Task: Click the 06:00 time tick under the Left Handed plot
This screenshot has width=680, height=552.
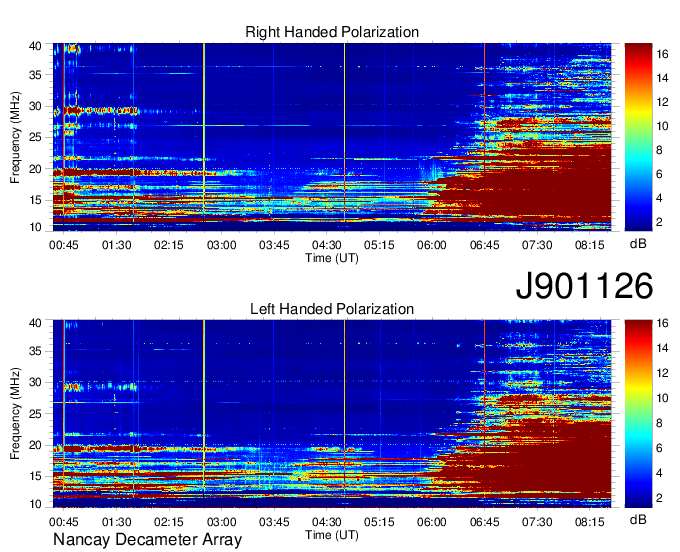Action: coord(432,522)
